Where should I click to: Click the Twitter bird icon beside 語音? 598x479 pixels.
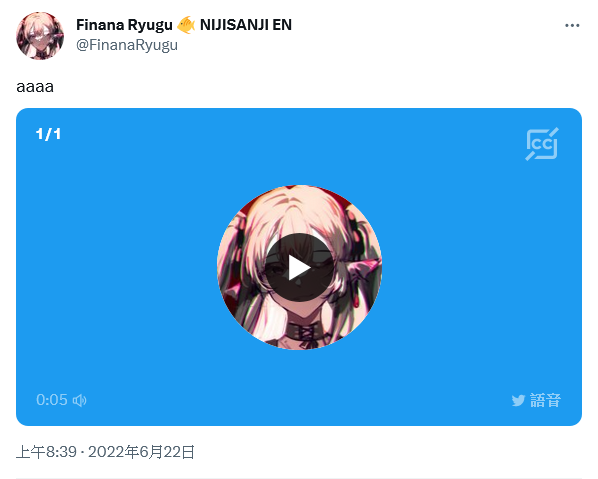click(x=518, y=400)
